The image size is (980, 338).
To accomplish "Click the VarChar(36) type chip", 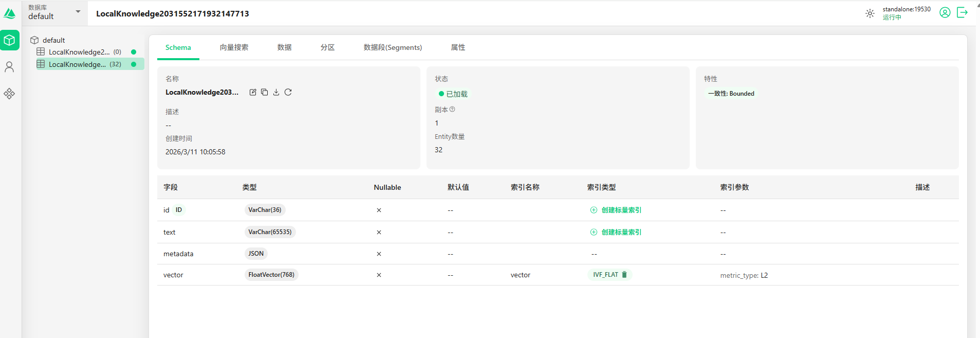I will (265, 210).
